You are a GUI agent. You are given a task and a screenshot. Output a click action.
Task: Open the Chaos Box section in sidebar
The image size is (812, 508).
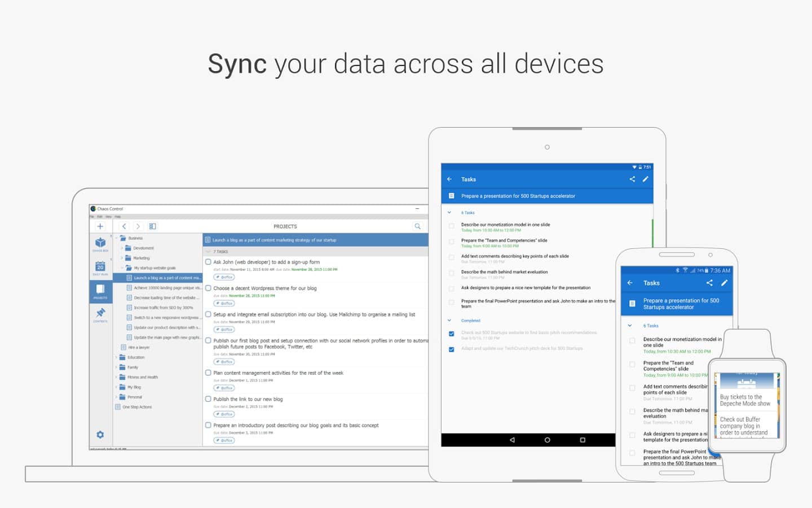point(100,243)
